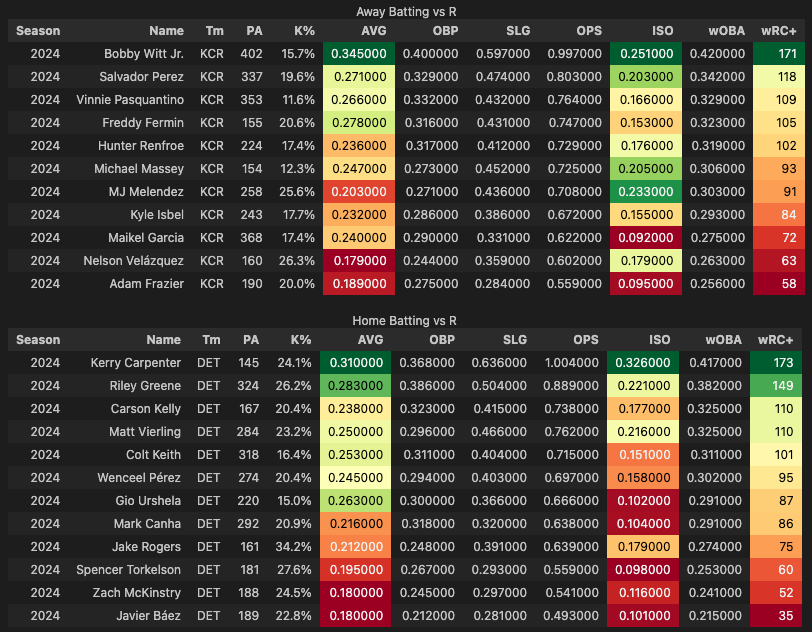
Task: Click Matt Vierling PA 284
Action: [x=248, y=432]
